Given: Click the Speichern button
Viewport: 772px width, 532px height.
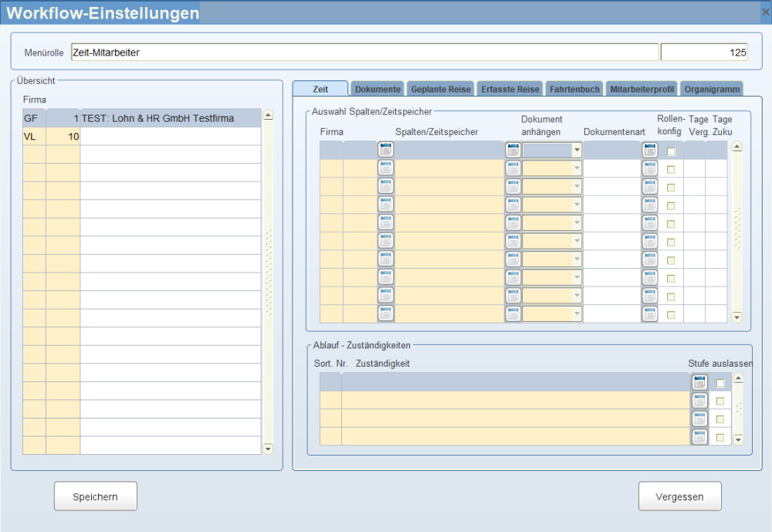Looking at the screenshot, I should click(96, 496).
